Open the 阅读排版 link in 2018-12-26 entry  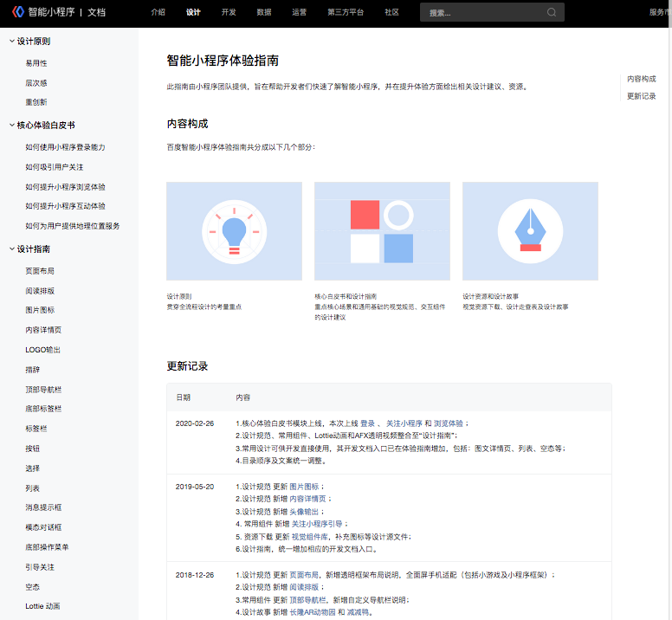tap(304, 587)
